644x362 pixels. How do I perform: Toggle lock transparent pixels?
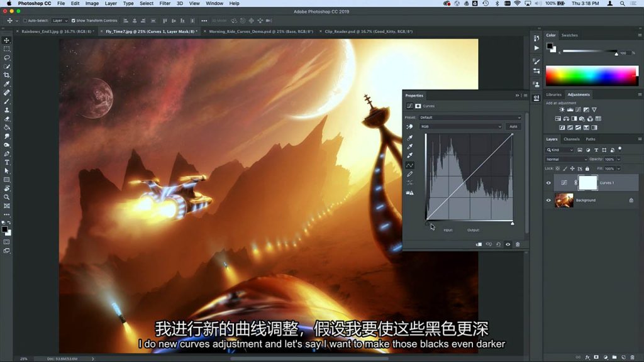(x=557, y=168)
